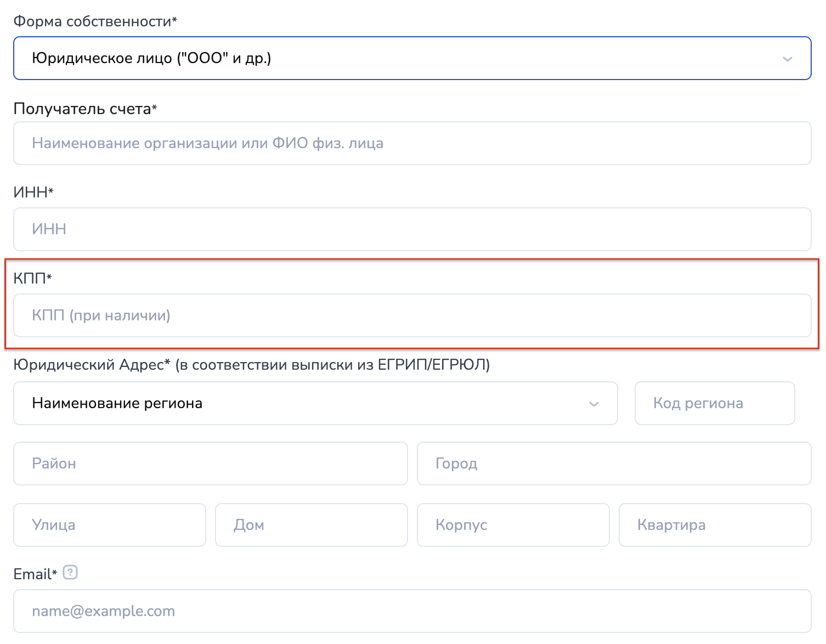The image size is (826, 644).
Task: Click the name@example.com Email input field
Action: [x=411, y=611]
